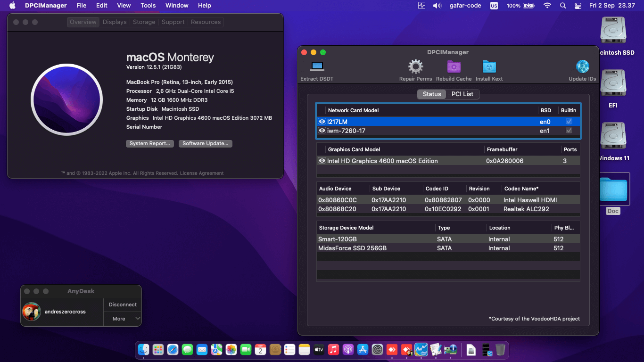Open Launchpad from the dock

(158, 349)
